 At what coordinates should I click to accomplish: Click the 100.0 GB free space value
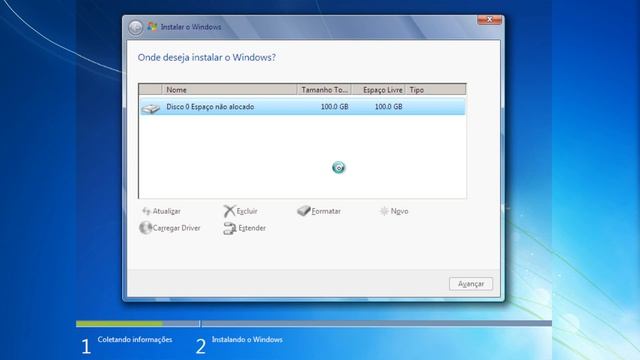click(x=389, y=107)
